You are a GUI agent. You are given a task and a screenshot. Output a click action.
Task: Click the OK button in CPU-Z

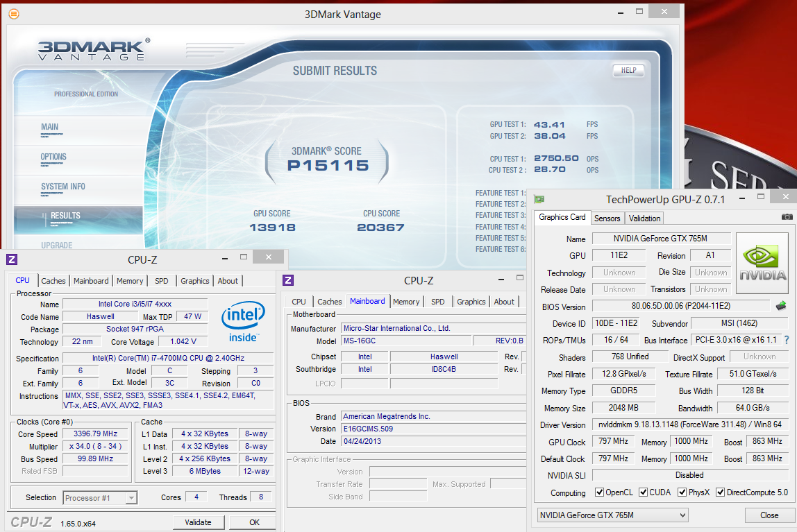254,522
